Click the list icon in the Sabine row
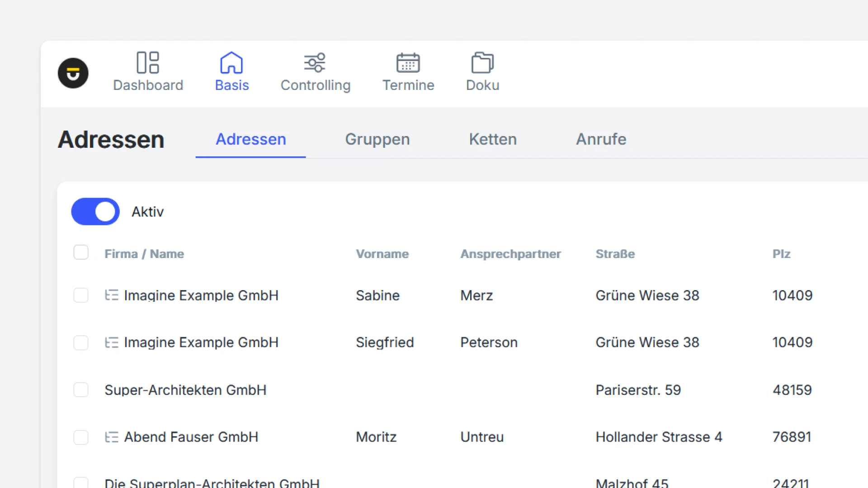868x488 pixels. (112, 295)
